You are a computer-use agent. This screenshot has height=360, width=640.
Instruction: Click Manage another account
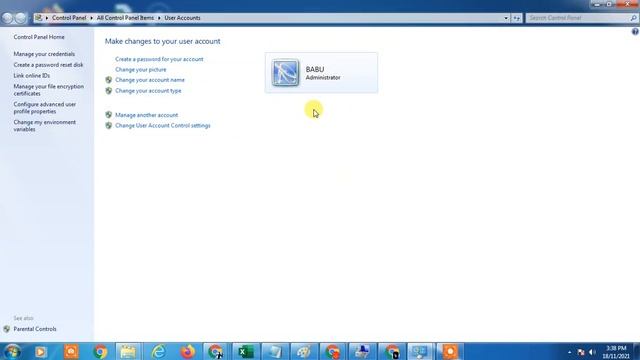point(147,115)
